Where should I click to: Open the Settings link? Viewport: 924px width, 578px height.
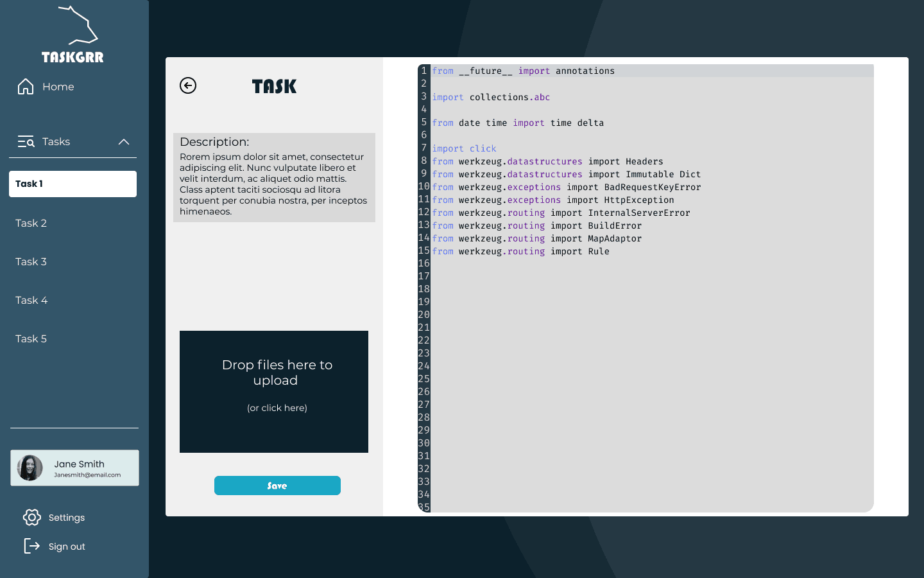(x=67, y=518)
